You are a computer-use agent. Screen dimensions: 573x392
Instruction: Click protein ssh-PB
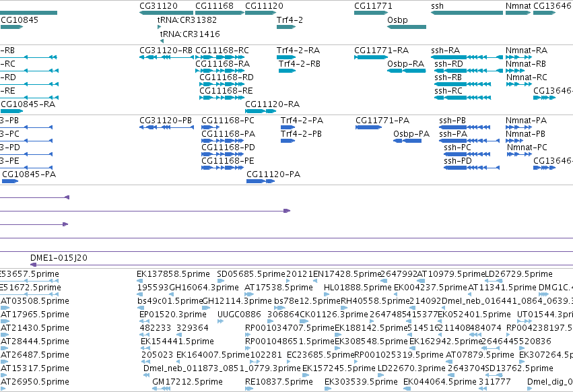coord(452,121)
